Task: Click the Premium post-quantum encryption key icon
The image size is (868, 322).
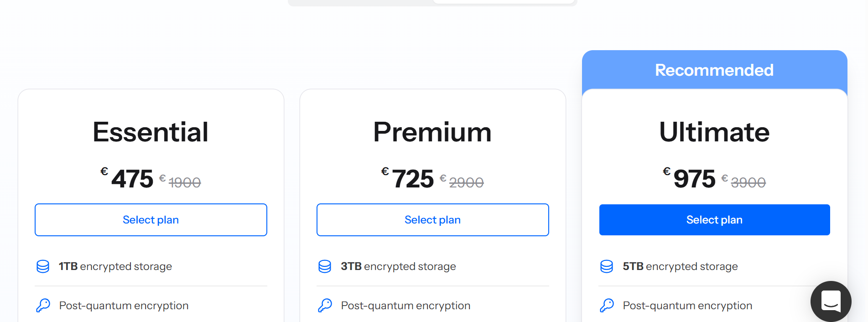Action: 324,306
